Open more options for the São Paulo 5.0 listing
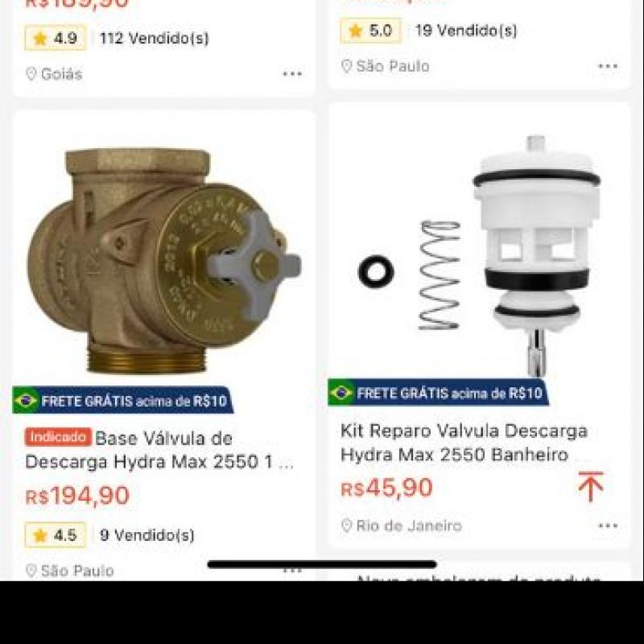The width and height of the screenshot is (644, 644). pyautogui.click(x=608, y=66)
